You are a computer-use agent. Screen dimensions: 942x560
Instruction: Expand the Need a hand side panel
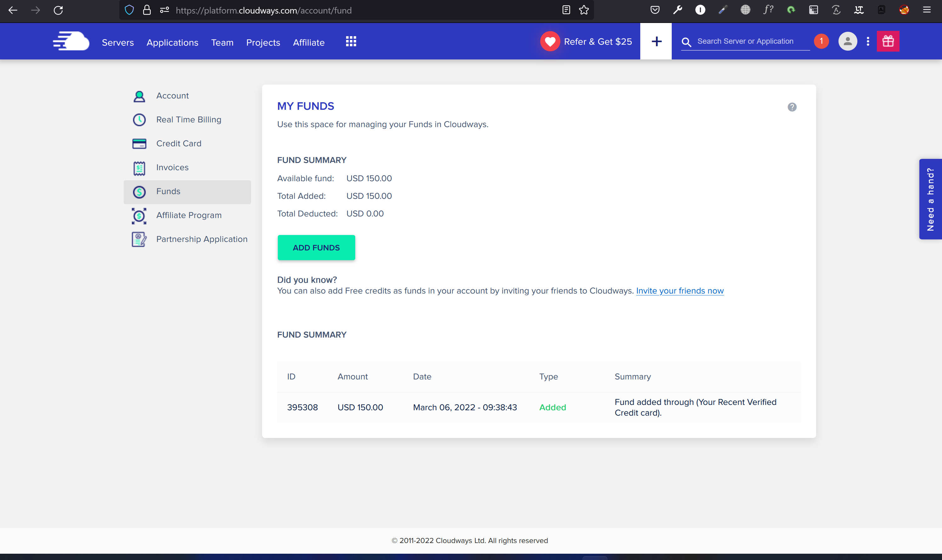point(930,199)
